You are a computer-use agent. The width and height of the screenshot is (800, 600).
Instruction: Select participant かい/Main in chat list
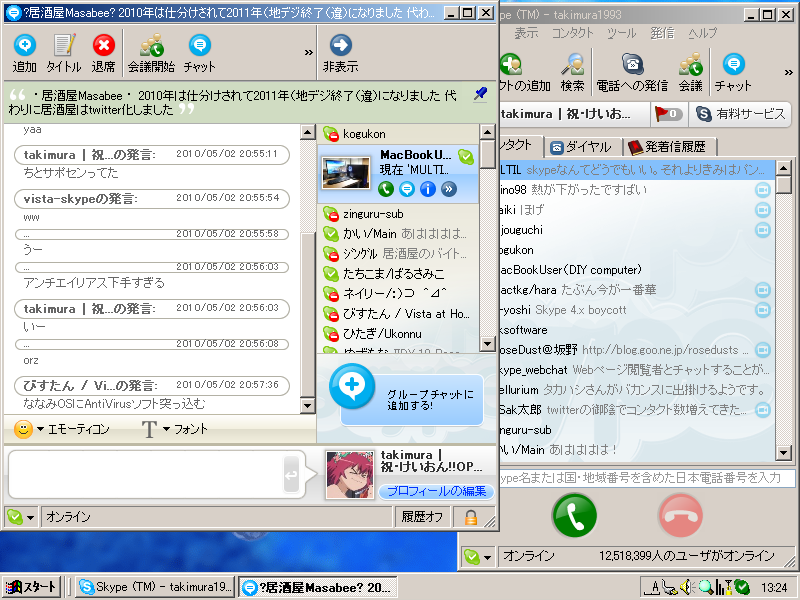tap(398, 234)
